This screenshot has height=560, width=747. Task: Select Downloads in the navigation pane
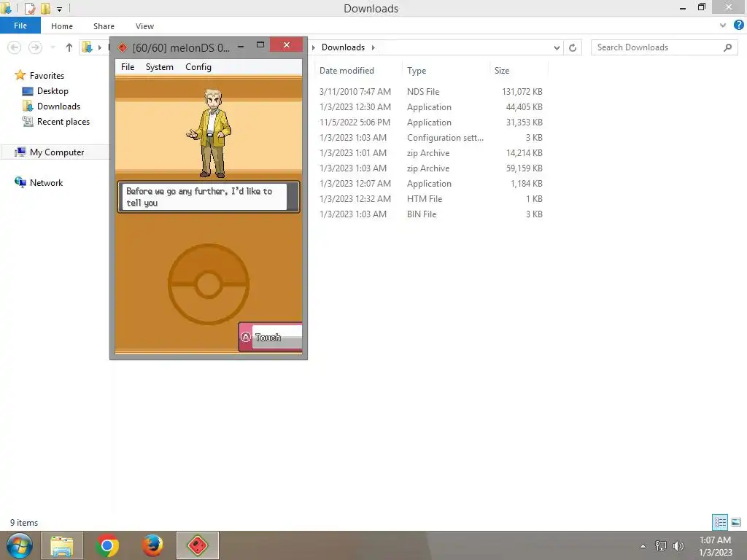point(58,106)
